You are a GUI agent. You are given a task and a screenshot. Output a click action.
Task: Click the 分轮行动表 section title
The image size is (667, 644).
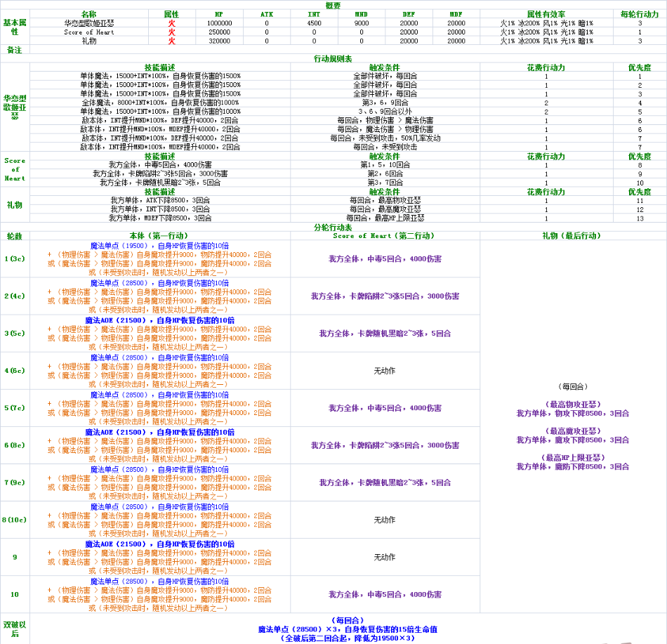[333, 227]
